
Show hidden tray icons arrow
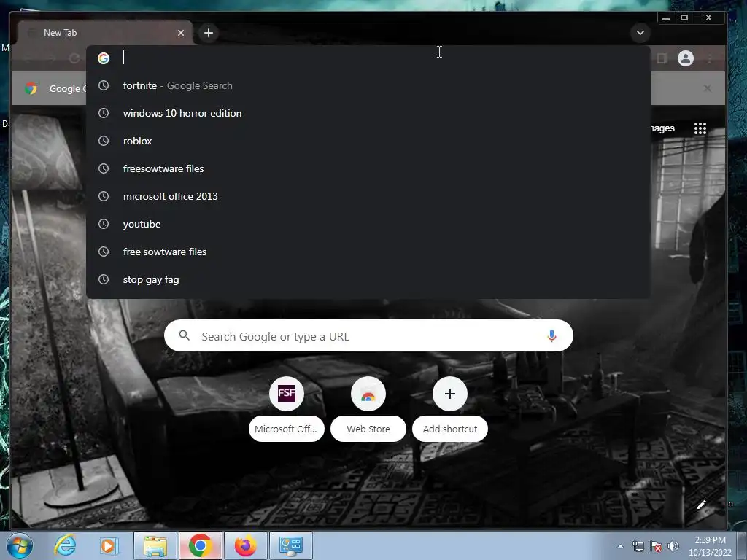(x=620, y=546)
